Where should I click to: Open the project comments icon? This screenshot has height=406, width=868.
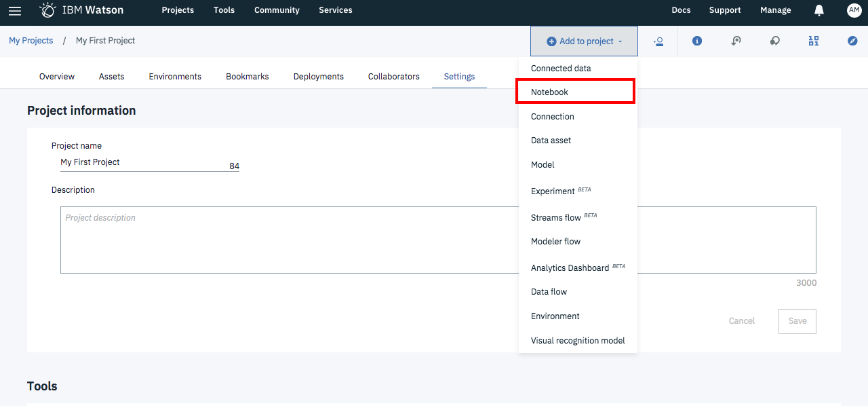click(x=775, y=41)
